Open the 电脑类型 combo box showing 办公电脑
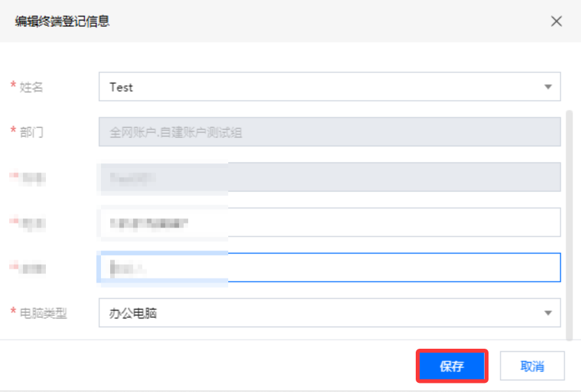This screenshot has height=392, width=581. (329, 313)
